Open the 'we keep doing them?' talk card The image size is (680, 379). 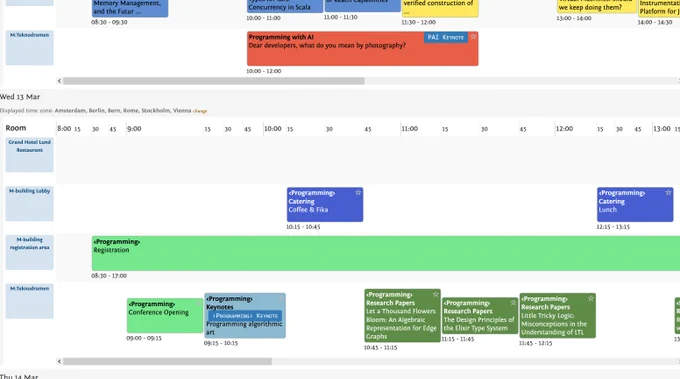click(596, 6)
